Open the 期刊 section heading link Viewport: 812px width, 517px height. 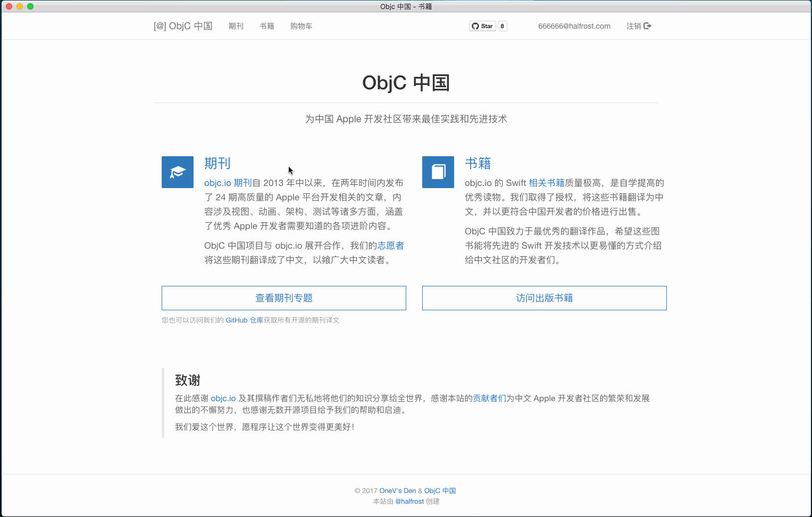tap(217, 163)
